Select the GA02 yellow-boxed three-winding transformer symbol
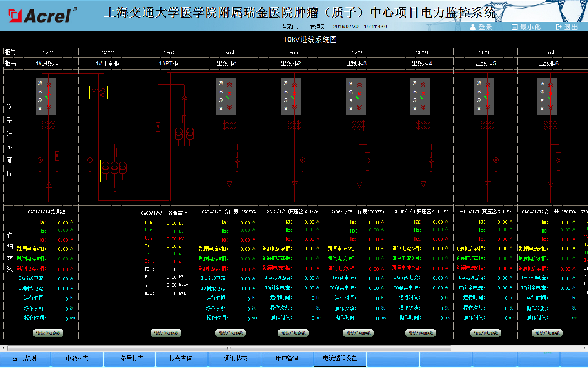Viewport: 588px width, 368px height. point(114,171)
